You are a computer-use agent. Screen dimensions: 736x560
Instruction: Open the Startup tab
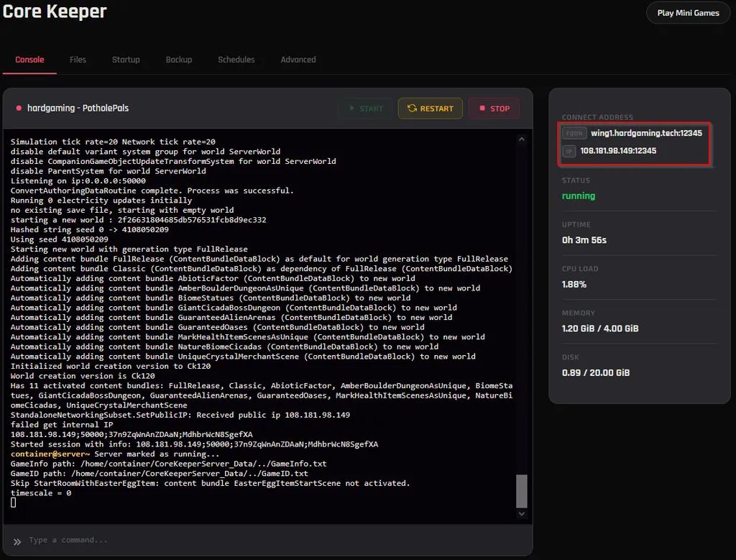tap(126, 60)
